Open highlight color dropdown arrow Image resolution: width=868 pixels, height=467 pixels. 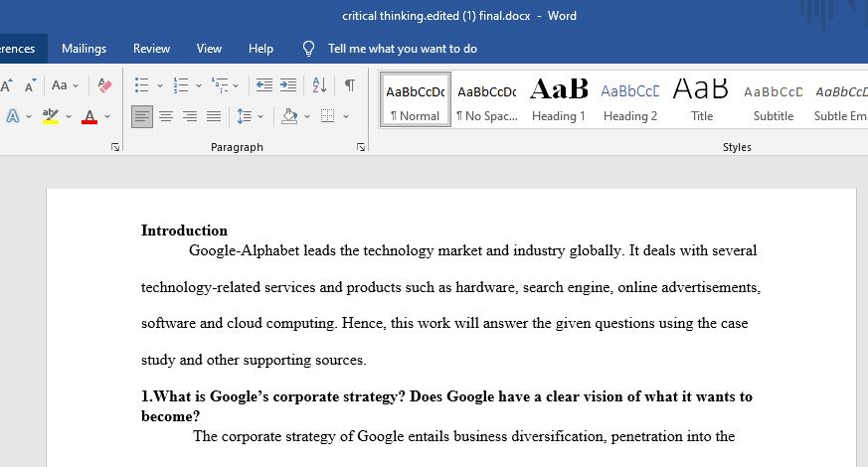point(69,117)
